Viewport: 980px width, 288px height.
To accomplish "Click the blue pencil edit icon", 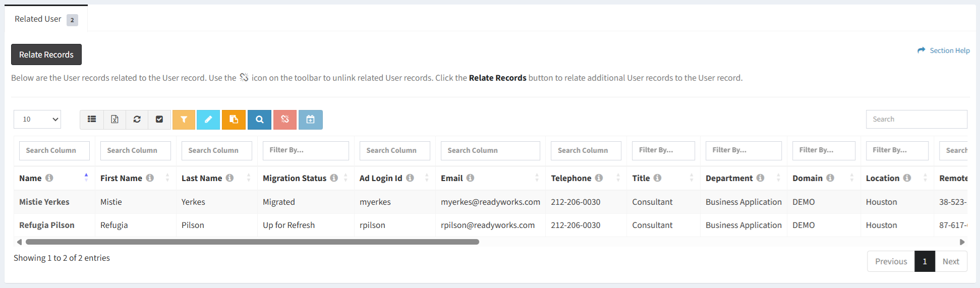I will coord(208,120).
